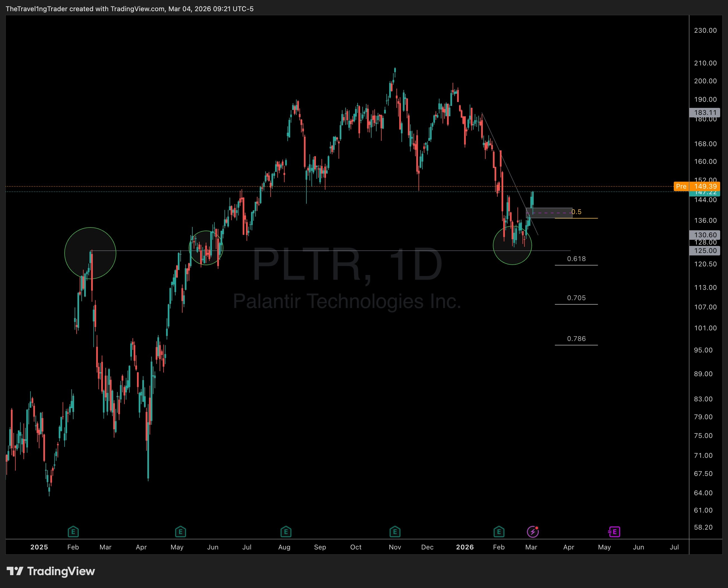Select the 125.00 horizontal line price label
The image size is (728, 588).
(x=705, y=251)
